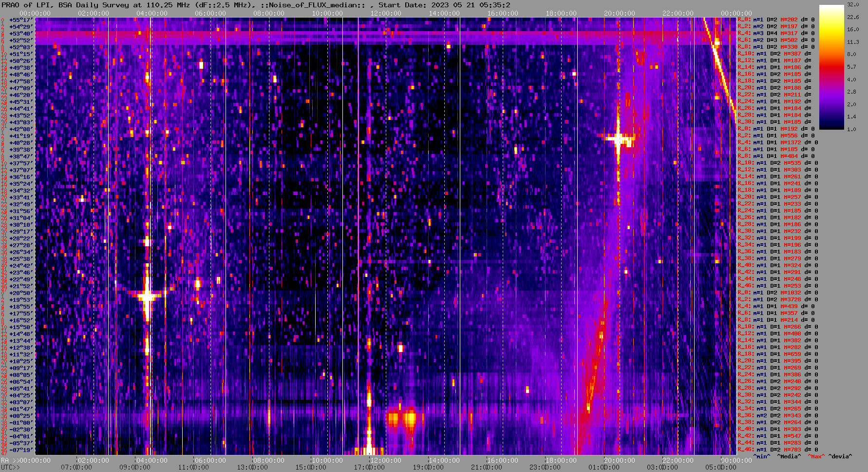Click the stats row with M=547
Viewport: 868px width, 472px height.
point(777,436)
